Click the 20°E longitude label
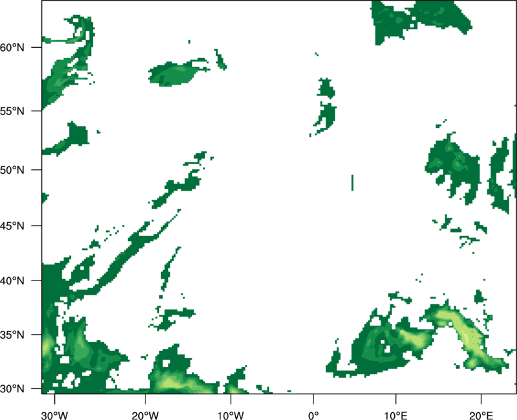 coord(481,415)
